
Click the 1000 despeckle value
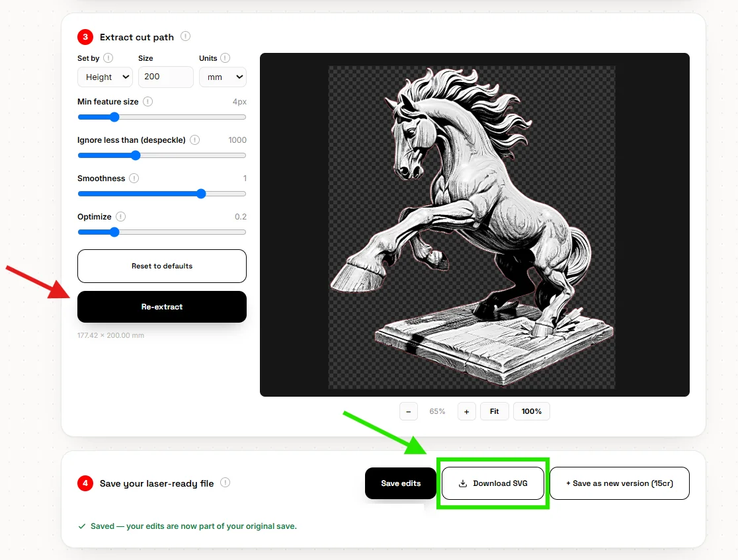(x=237, y=140)
